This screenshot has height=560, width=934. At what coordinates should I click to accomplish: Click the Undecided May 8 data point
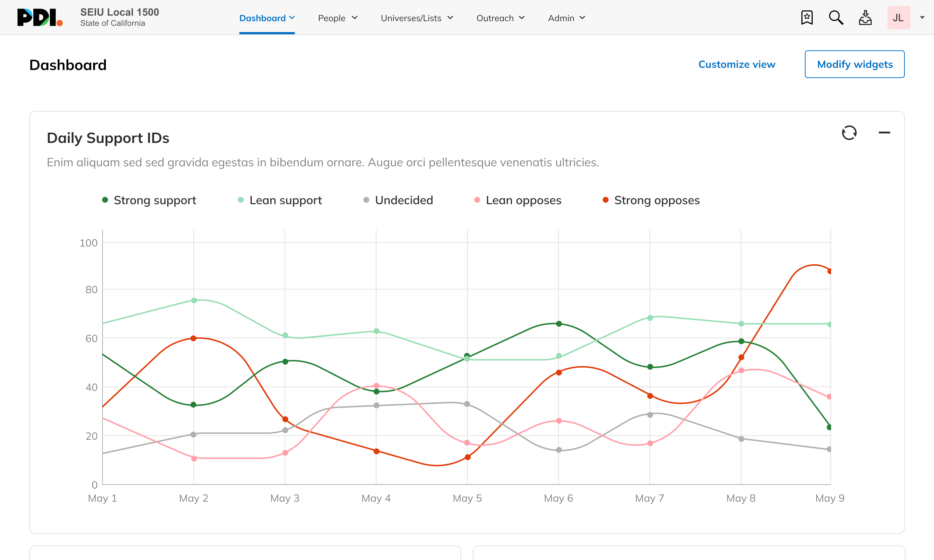741,439
